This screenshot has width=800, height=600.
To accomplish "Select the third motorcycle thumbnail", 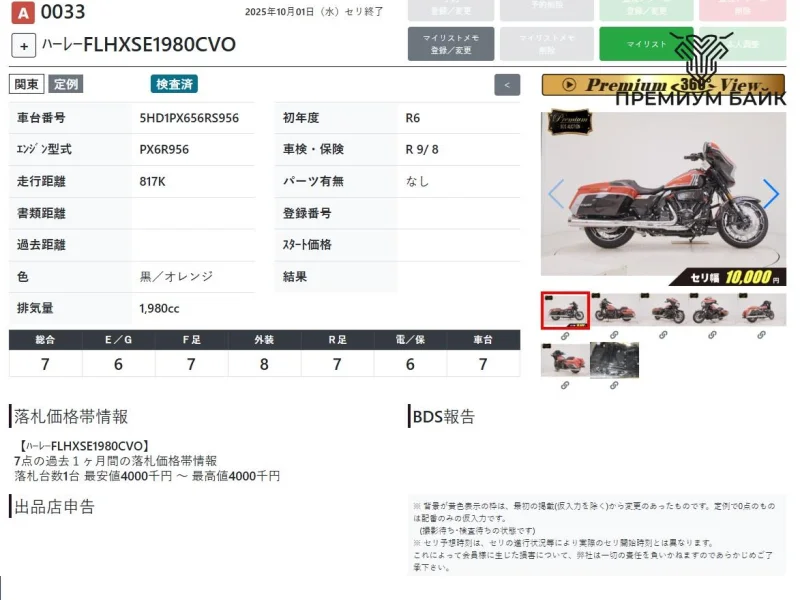I will click(x=663, y=310).
